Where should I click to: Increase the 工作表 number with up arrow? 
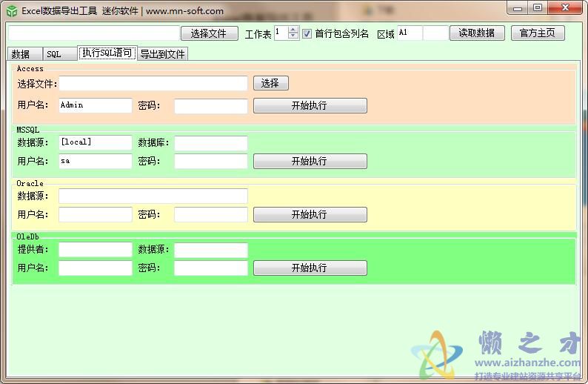point(293,29)
